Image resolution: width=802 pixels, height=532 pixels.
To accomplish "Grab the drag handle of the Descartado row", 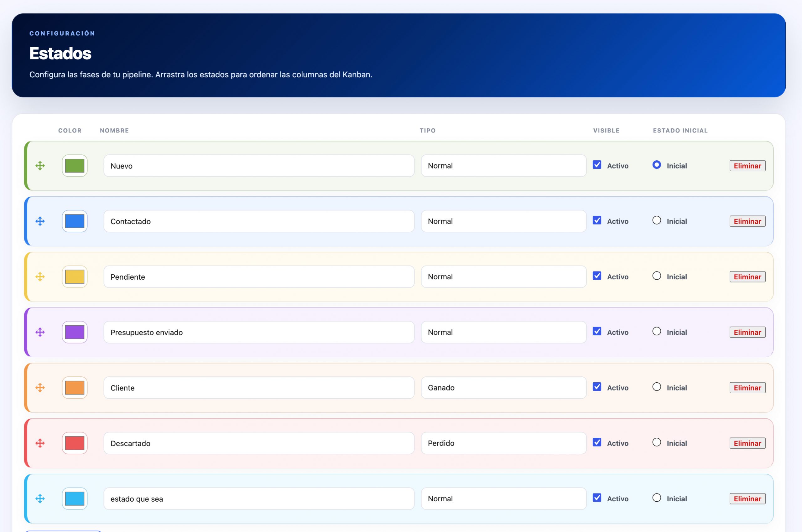I will [x=40, y=443].
